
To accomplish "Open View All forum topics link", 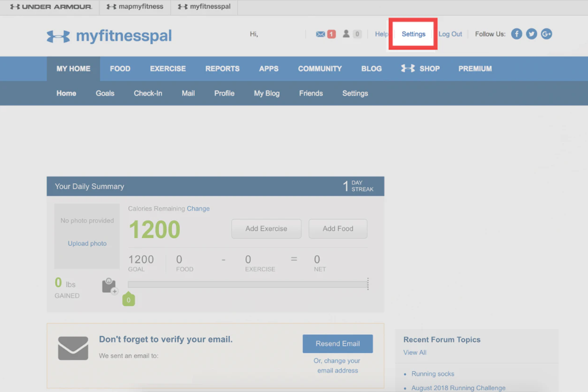I will tap(415, 352).
